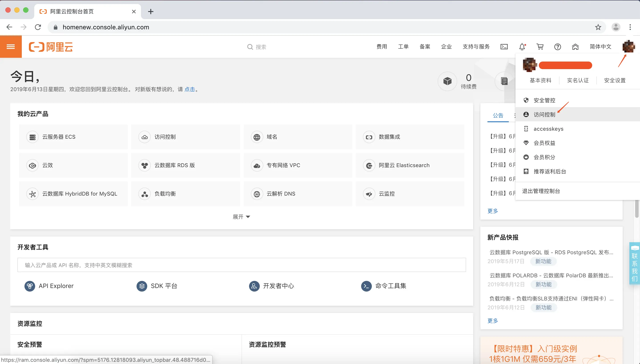
Task: Open the Cloud Shell terminal icon
Action: (x=504, y=47)
